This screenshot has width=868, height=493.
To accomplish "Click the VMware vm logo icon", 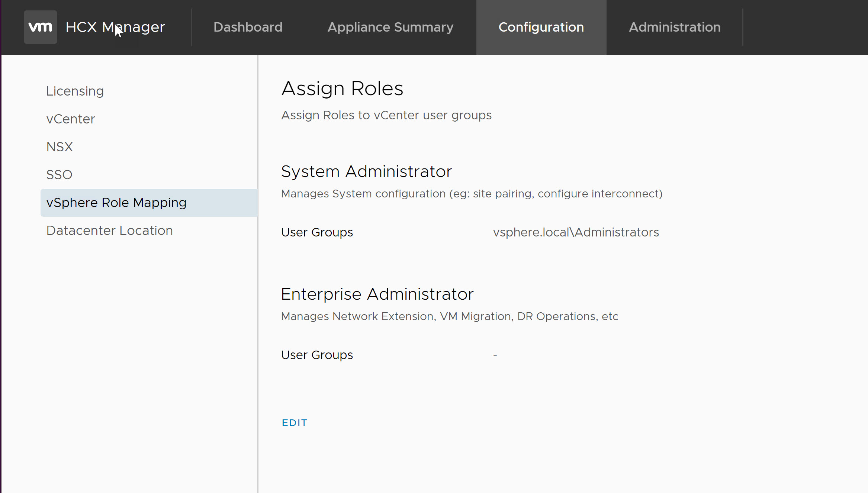I will [x=40, y=27].
